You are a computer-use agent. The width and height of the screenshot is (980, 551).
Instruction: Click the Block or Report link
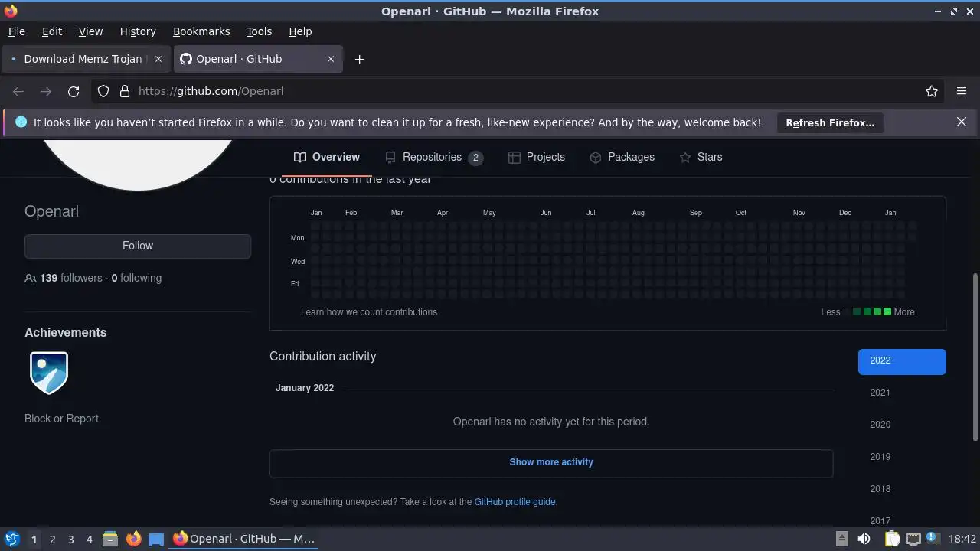pos(61,419)
